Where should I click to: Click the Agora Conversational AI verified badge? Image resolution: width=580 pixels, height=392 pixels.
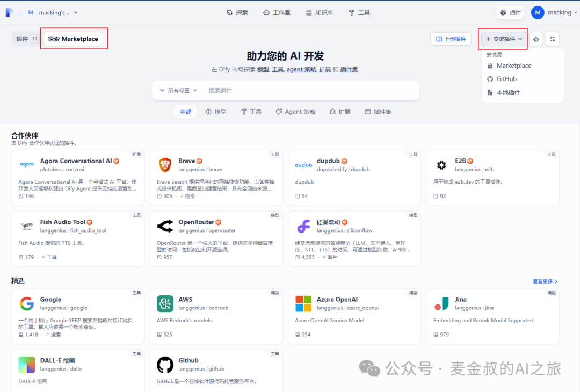point(117,161)
